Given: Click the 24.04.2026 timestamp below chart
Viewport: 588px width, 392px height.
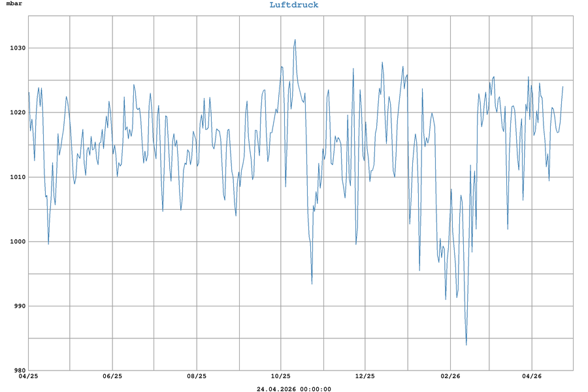Looking at the screenshot, I should tap(294, 389).
